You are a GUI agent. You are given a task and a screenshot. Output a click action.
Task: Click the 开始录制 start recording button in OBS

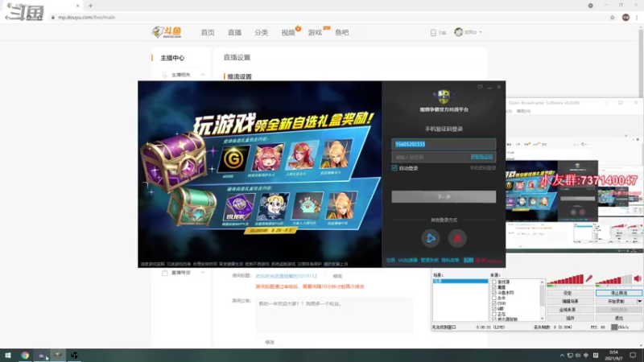click(x=616, y=301)
